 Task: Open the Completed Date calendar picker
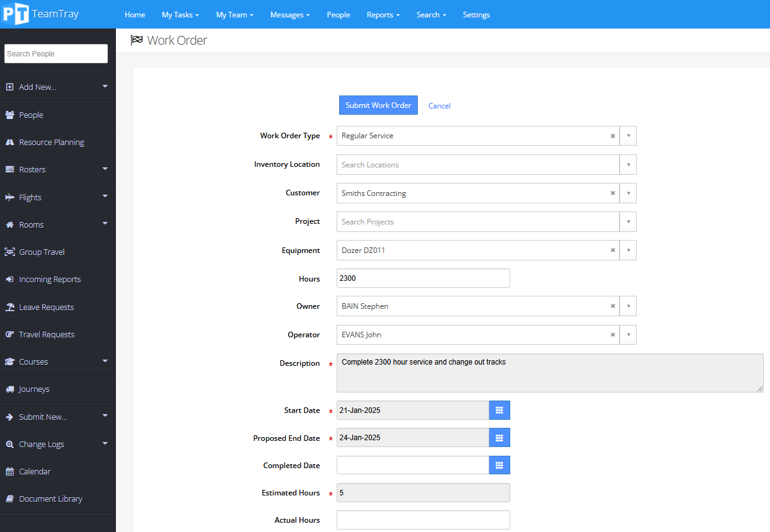click(500, 465)
